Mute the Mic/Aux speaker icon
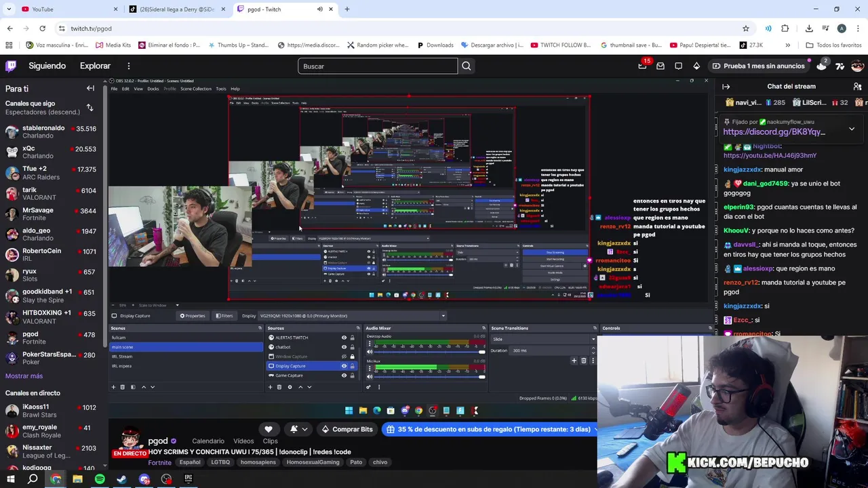The height and width of the screenshot is (488, 868). pos(370,377)
